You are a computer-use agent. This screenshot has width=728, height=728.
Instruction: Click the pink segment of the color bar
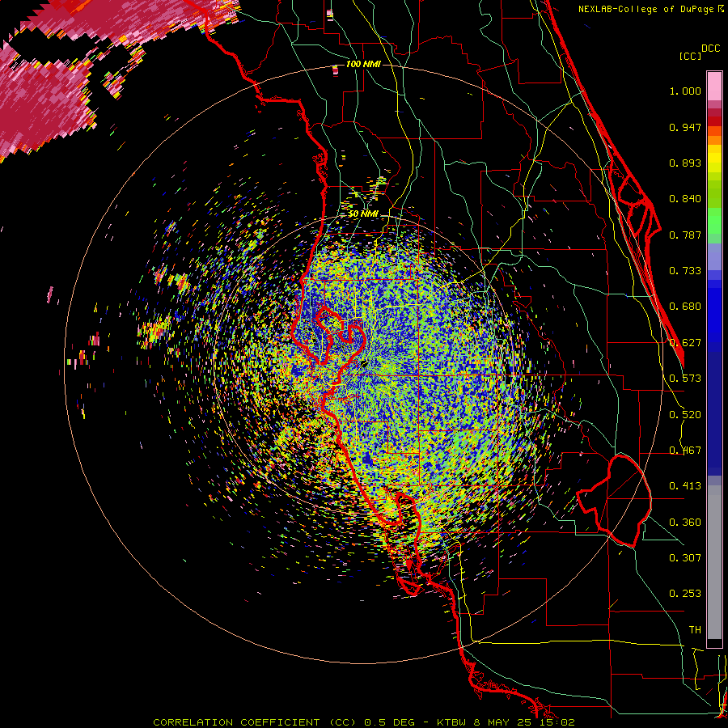point(714,86)
